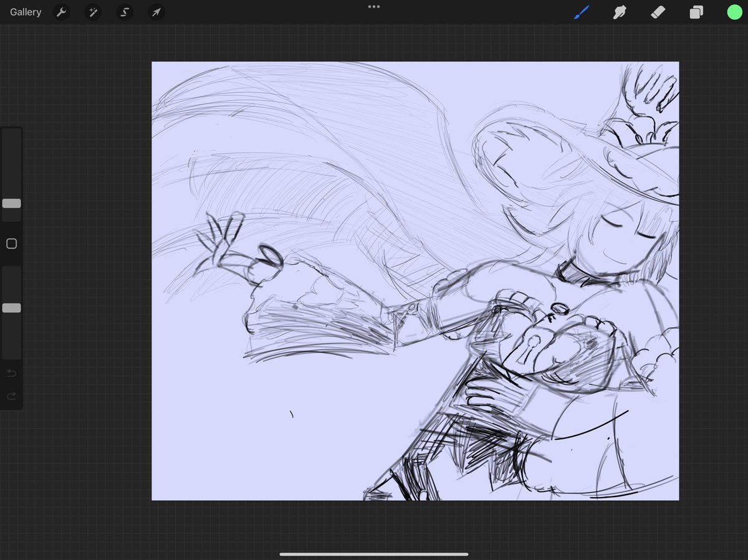The image size is (748, 560).
Task: Select the Paint brush tool
Action: pos(582,12)
